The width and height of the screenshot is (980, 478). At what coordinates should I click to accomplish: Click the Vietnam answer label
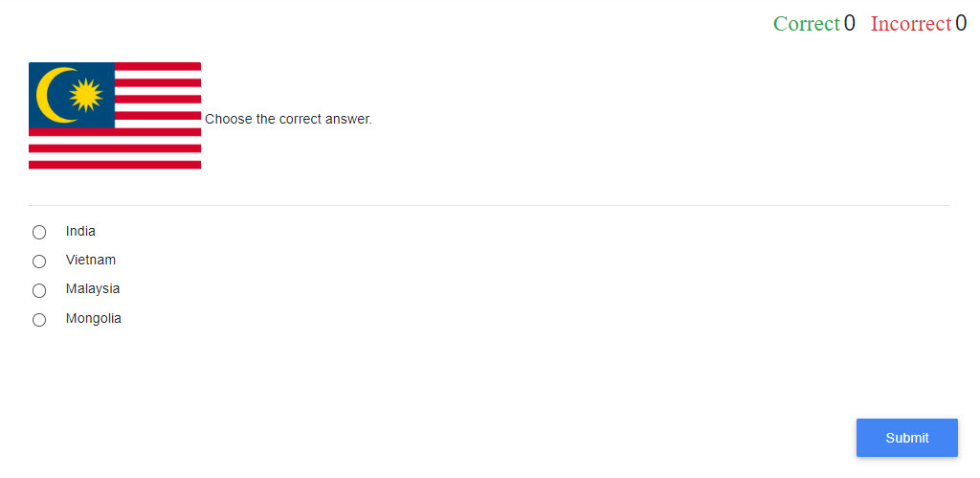tap(91, 260)
